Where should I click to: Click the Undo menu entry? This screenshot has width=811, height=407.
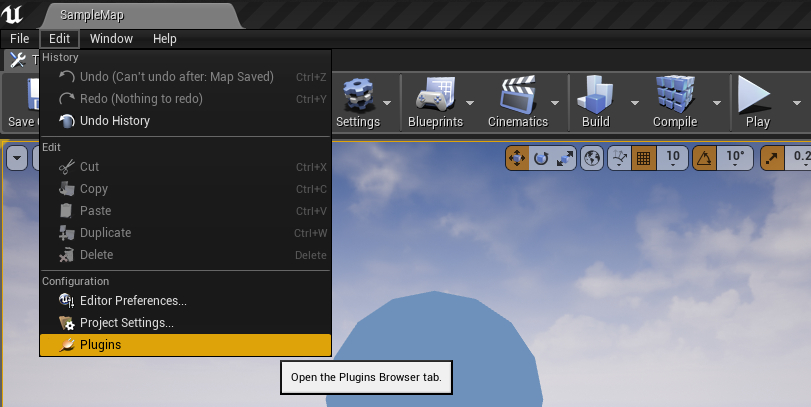[x=185, y=77]
